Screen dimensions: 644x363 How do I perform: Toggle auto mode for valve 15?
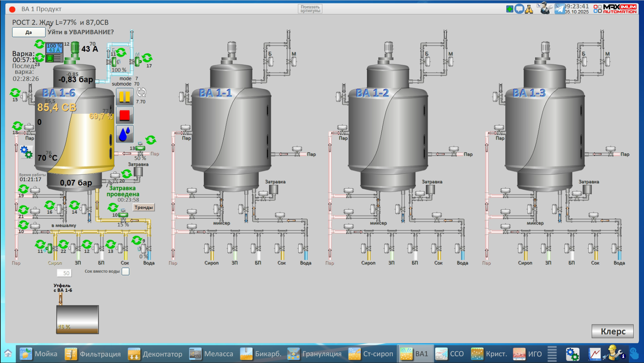15,93
